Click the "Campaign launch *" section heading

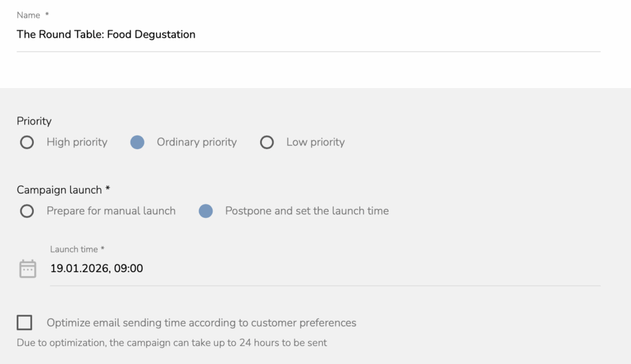pos(63,190)
